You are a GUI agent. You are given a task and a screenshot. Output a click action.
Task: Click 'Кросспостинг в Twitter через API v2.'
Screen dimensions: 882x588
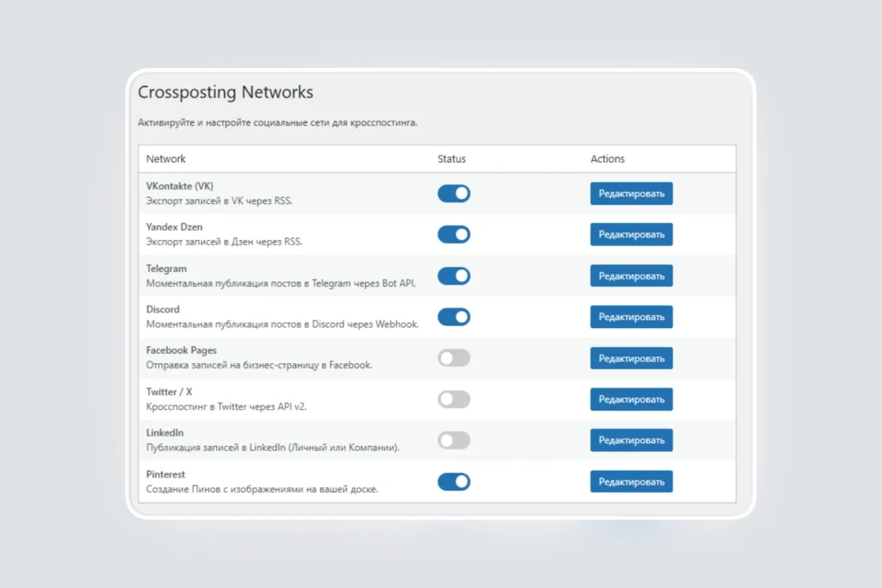point(227,406)
